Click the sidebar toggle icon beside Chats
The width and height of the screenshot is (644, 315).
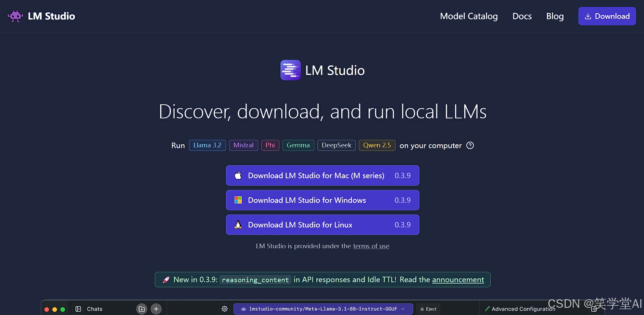click(x=78, y=309)
